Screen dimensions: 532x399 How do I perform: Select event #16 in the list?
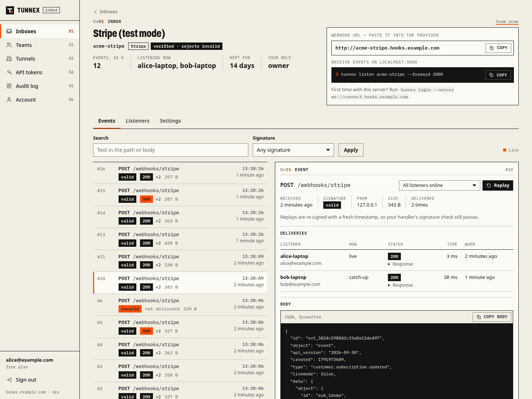click(180, 173)
